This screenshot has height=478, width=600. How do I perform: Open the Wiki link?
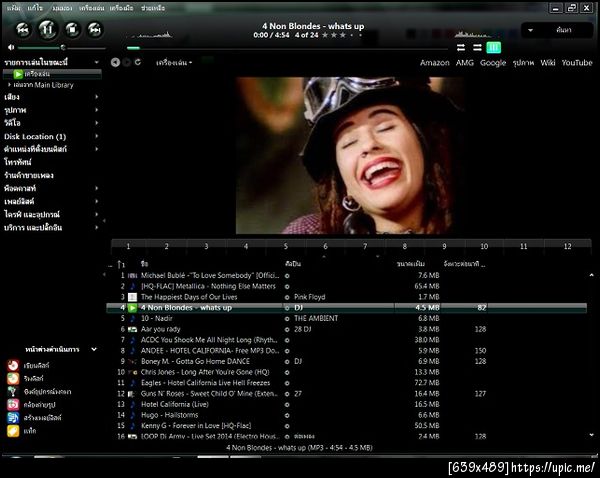pyautogui.click(x=548, y=62)
